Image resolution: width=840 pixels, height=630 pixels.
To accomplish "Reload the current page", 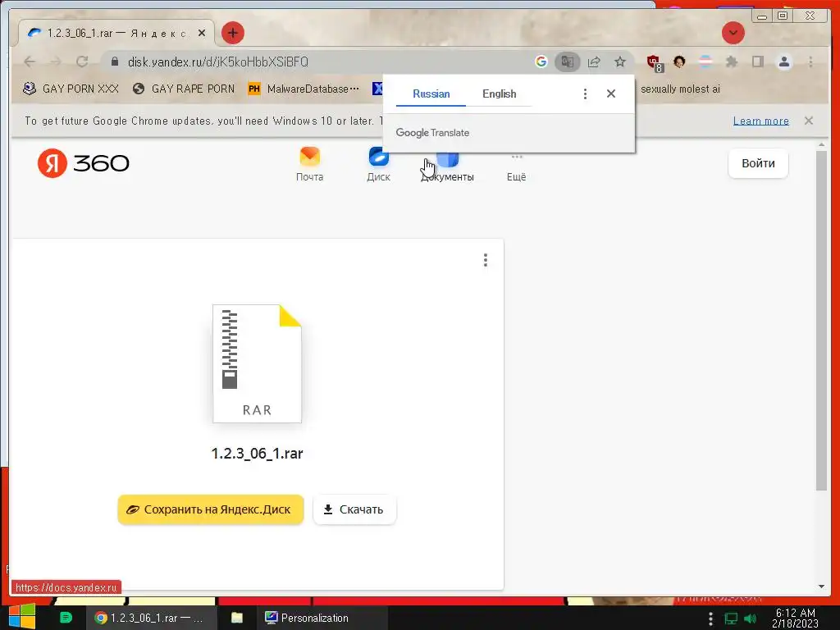I will (82, 62).
